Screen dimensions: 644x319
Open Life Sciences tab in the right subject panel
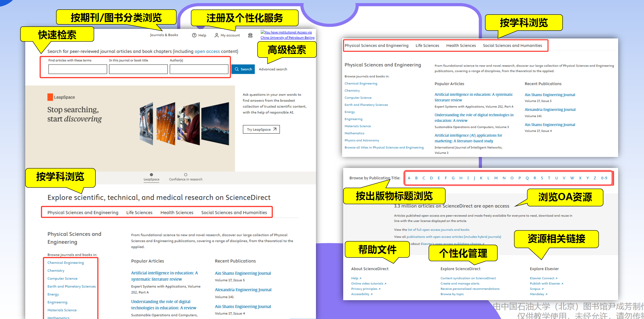tap(427, 45)
